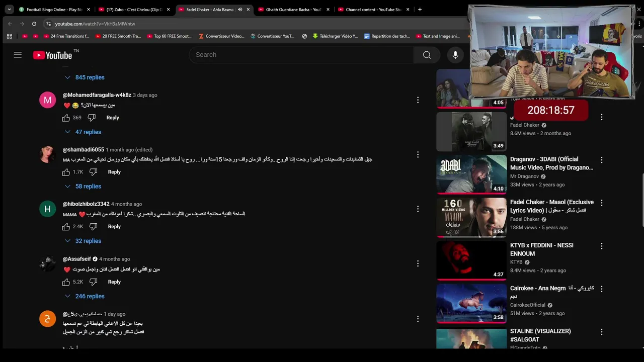Image resolution: width=644 pixels, height=362 pixels.
Task: Click the YouTube search input field
Action: coord(301,55)
